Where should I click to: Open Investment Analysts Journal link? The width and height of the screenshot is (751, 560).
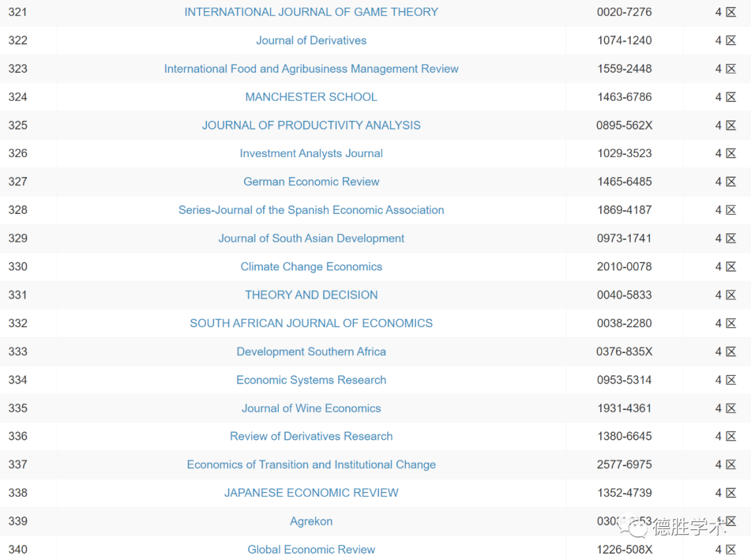tap(312, 153)
